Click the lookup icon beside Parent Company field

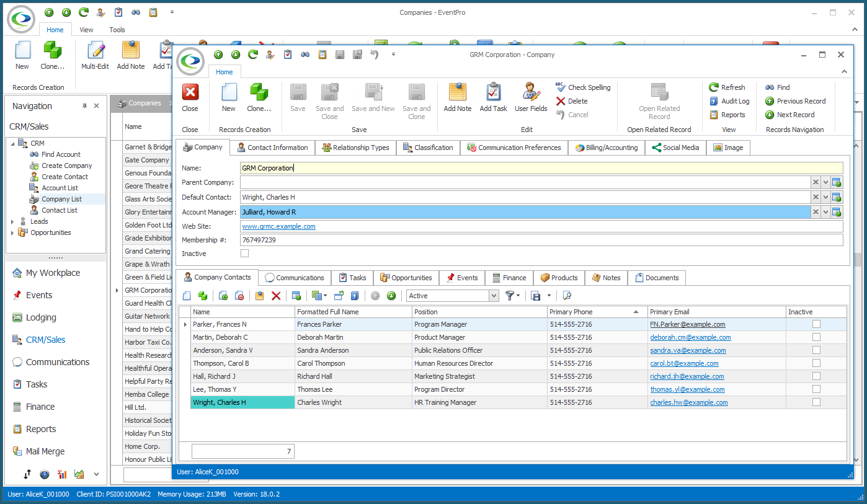point(837,182)
